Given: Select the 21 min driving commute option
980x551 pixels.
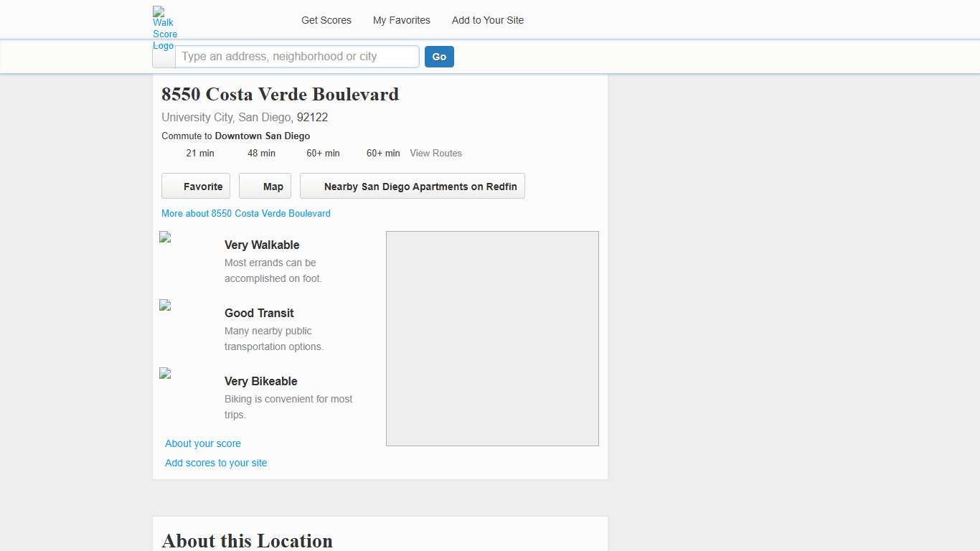Looking at the screenshot, I should point(200,153).
